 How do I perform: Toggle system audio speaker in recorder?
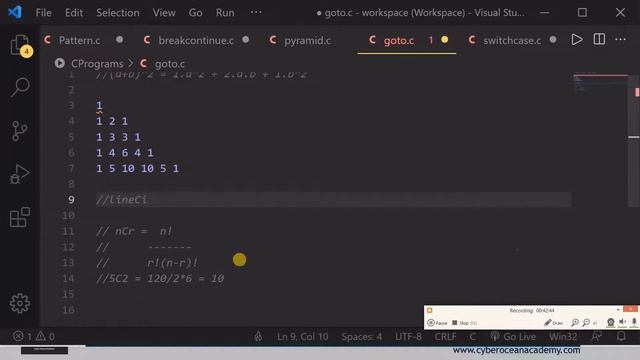pyautogui.click(x=622, y=322)
